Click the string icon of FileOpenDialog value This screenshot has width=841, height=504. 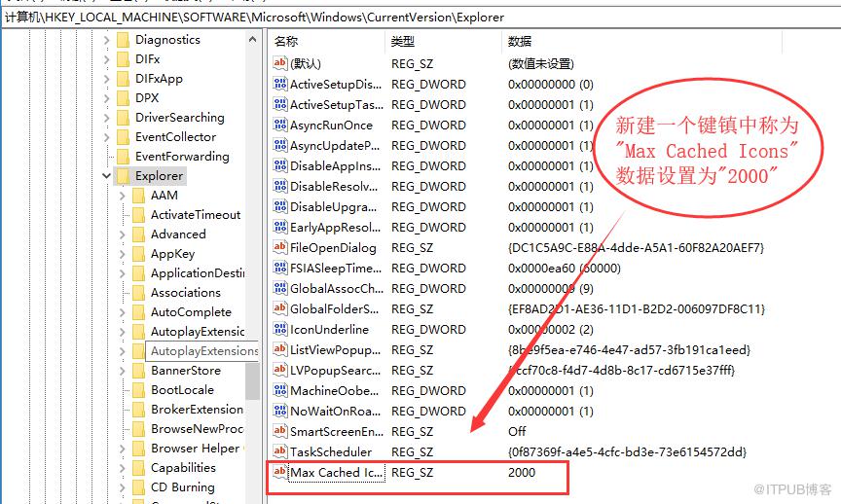pyautogui.click(x=280, y=247)
